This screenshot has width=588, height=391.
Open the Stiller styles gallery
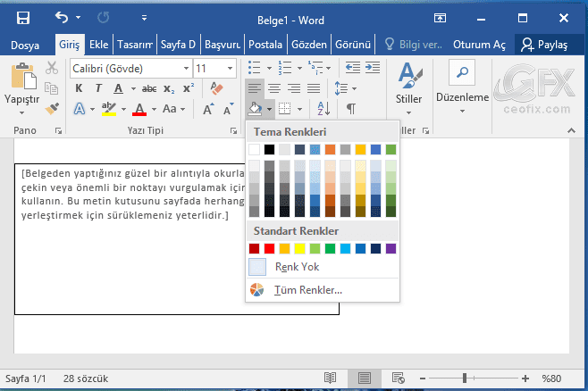tap(408, 88)
